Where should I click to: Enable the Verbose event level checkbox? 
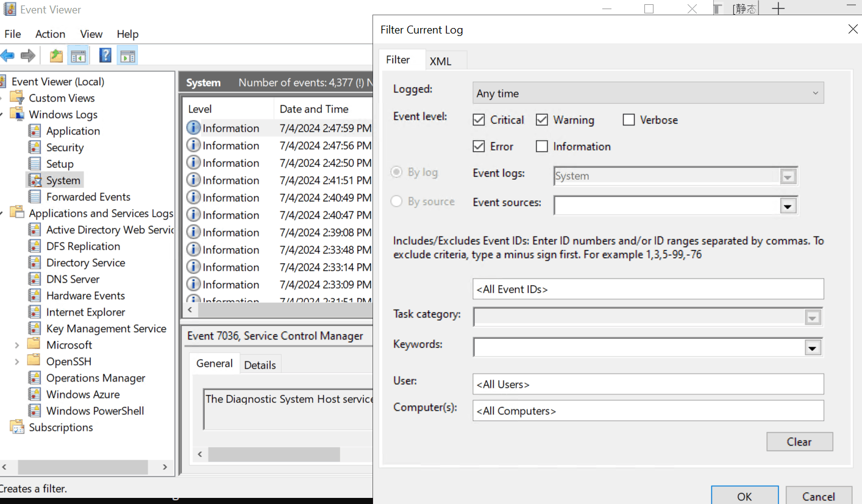629,119
